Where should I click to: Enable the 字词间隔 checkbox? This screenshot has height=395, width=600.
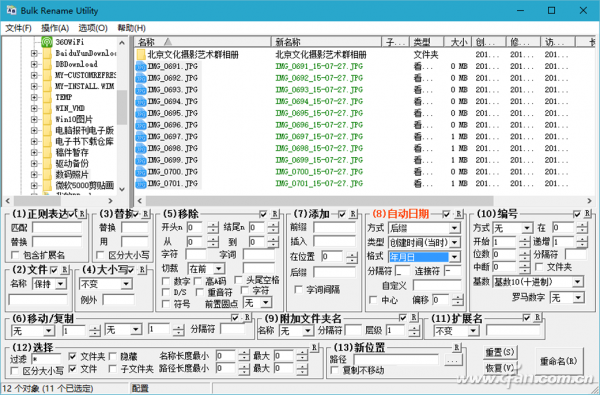(x=299, y=290)
